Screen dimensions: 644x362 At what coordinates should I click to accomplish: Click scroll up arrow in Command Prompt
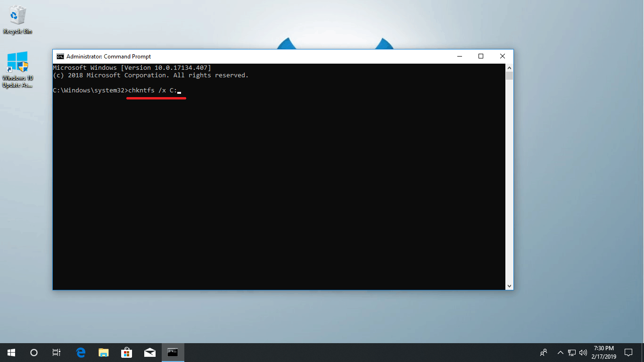[x=509, y=67]
